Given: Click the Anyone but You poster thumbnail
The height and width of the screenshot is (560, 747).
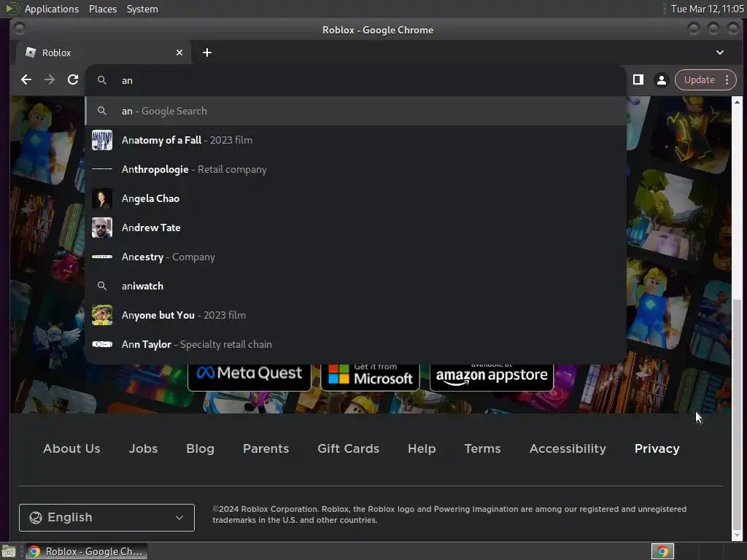Looking at the screenshot, I should point(102,315).
